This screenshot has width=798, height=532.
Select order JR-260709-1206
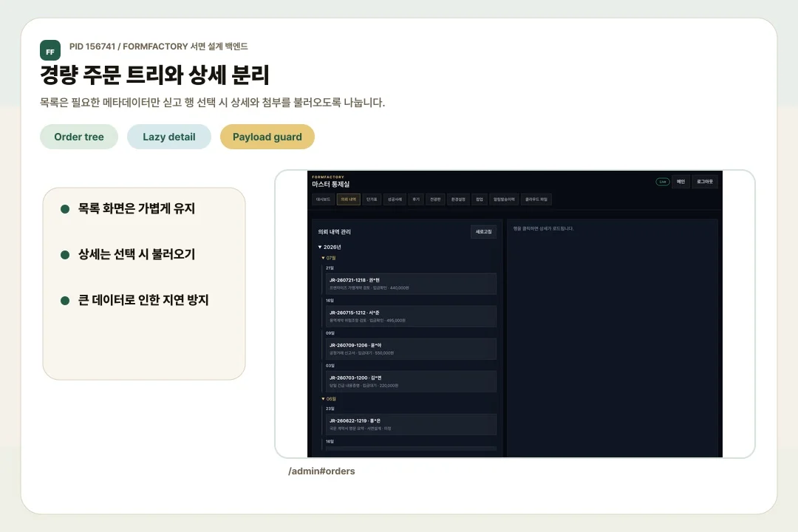click(x=411, y=349)
